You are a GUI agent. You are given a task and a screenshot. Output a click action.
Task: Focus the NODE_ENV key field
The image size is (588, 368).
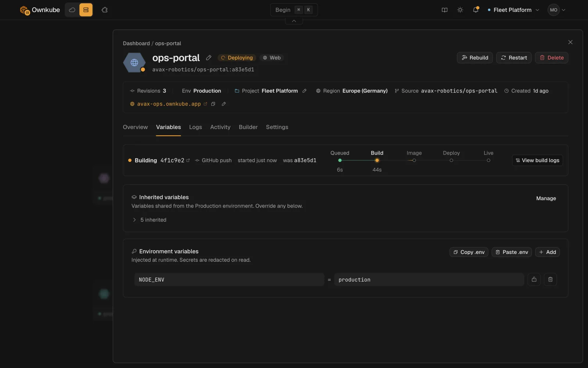pos(229,280)
